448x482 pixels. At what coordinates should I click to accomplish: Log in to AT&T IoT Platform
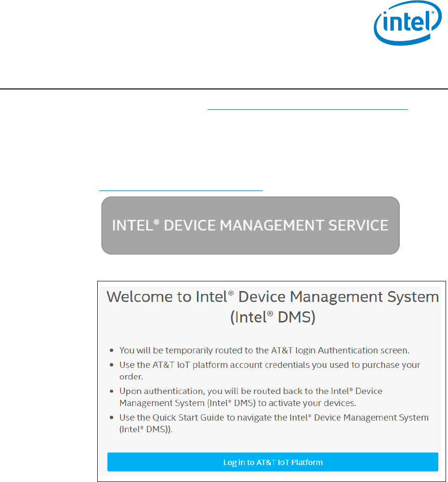tap(272, 462)
